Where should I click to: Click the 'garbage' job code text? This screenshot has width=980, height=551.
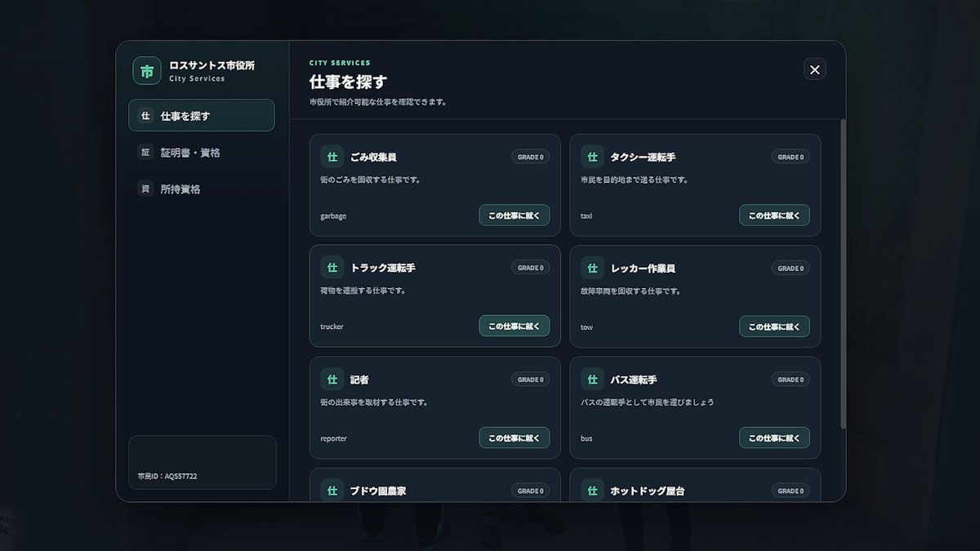coord(333,216)
